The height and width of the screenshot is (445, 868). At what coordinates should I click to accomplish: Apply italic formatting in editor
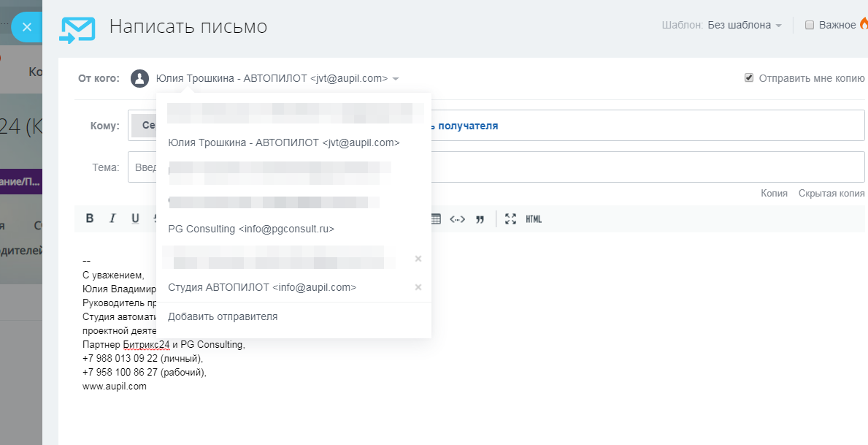pyautogui.click(x=112, y=218)
